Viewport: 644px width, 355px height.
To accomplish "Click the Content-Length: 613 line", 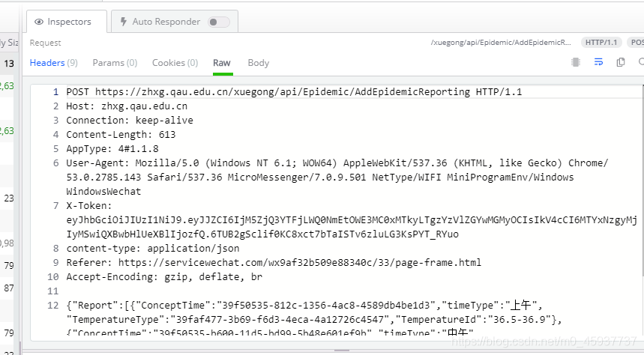I will 121,135.
